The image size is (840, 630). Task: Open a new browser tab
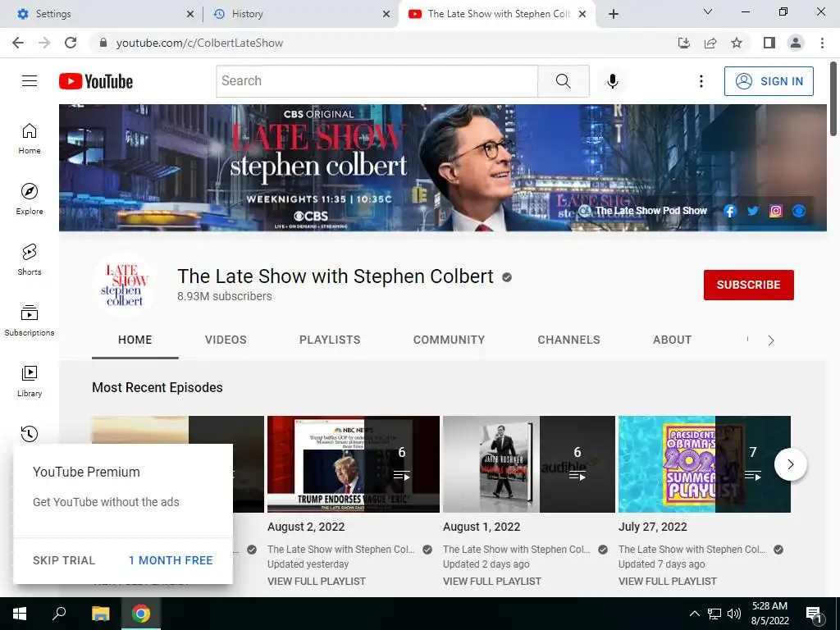614,14
